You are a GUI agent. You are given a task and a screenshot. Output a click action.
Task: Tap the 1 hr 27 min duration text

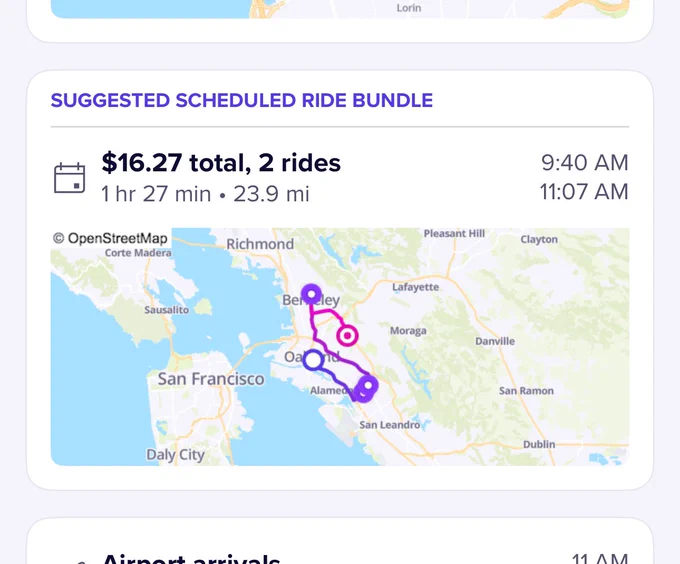tap(156, 194)
